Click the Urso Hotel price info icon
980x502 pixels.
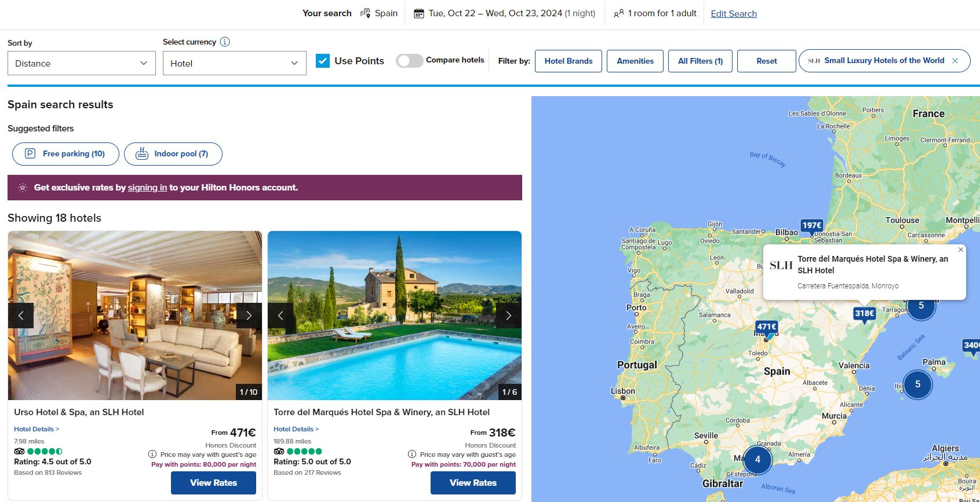[152, 455]
